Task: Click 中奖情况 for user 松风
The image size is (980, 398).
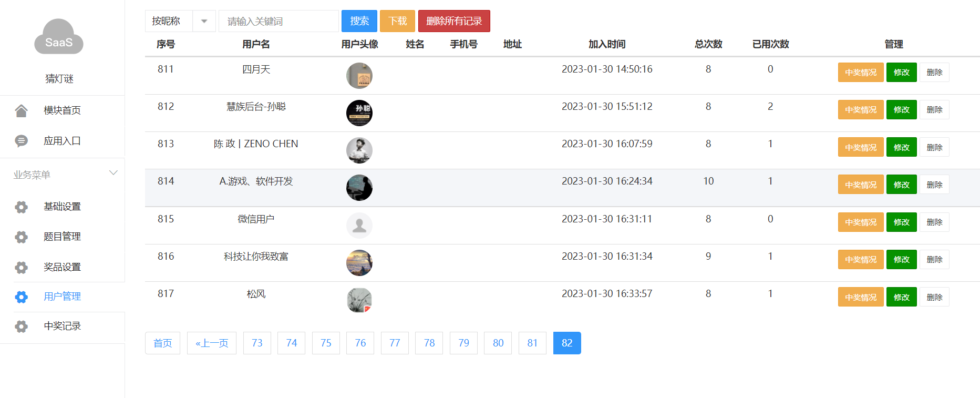Action: pyautogui.click(x=860, y=298)
